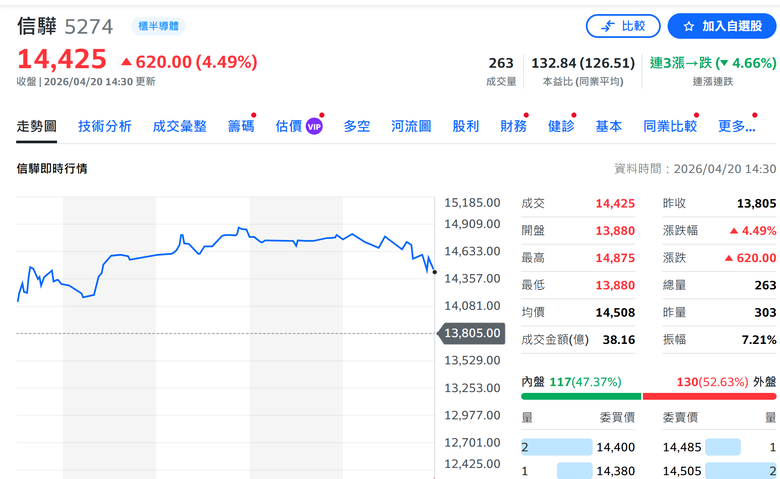Image resolution: width=780 pixels, height=479 pixels.
Task: Switch to the 成交彙整 tab
Action: pos(180,126)
